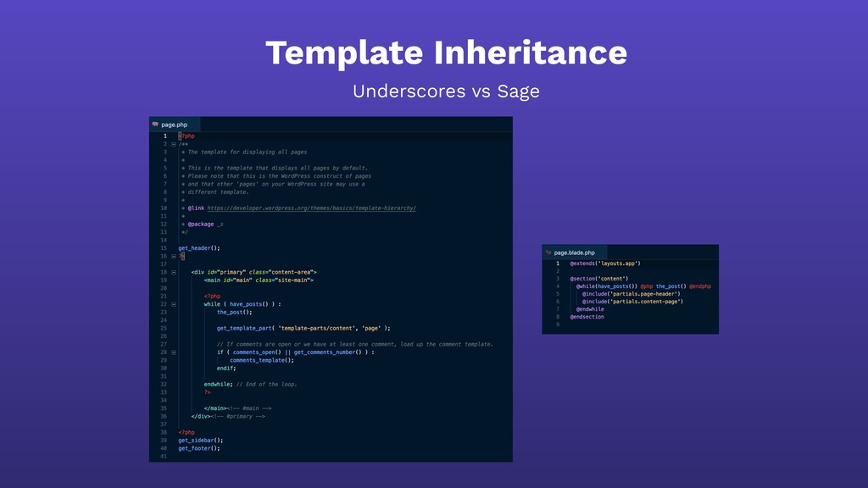868x488 pixels.
Task: Collapse the comments_open if block at line 28
Action: [x=173, y=352]
